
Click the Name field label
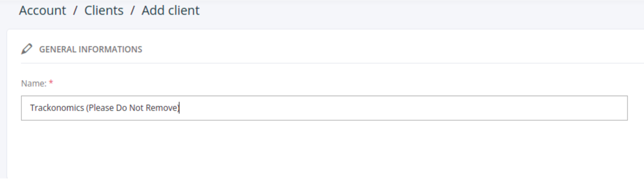tap(34, 83)
